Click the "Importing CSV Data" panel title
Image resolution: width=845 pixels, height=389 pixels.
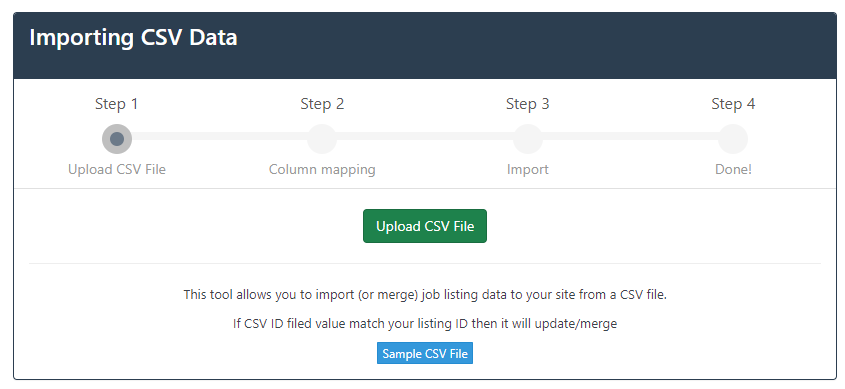pyautogui.click(x=133, y=38)
